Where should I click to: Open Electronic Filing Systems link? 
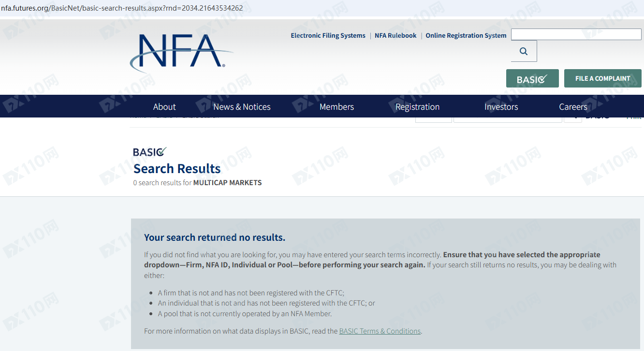tap(328, 35)
